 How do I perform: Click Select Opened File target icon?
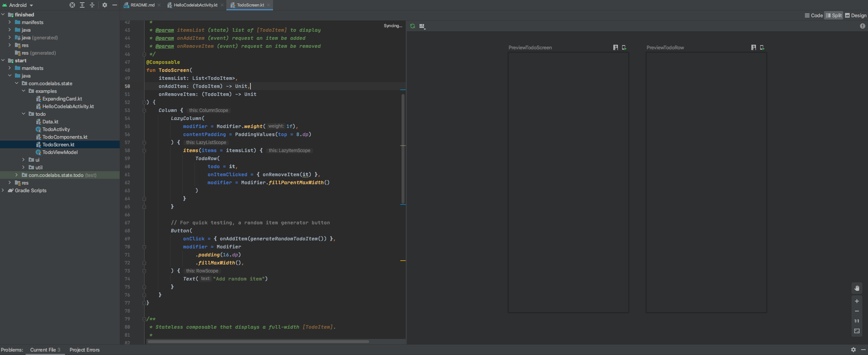pyautogui.click(x=72, y=5)
